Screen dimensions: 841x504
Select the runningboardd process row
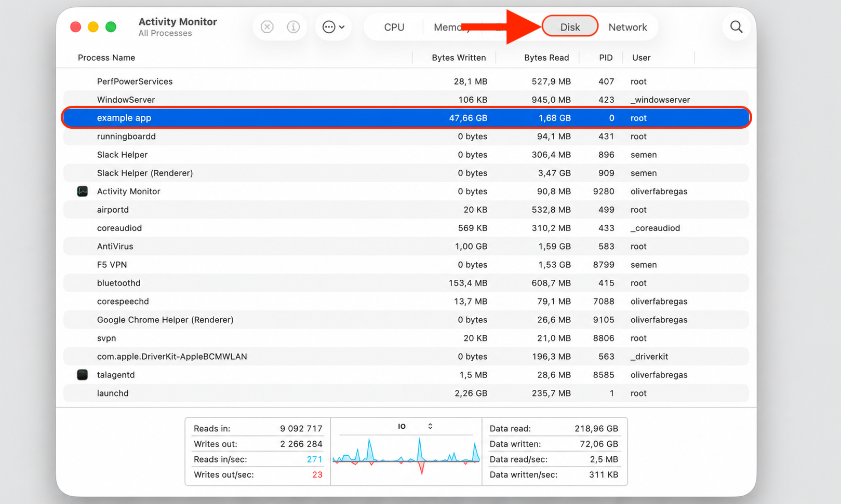coord(406,137)
